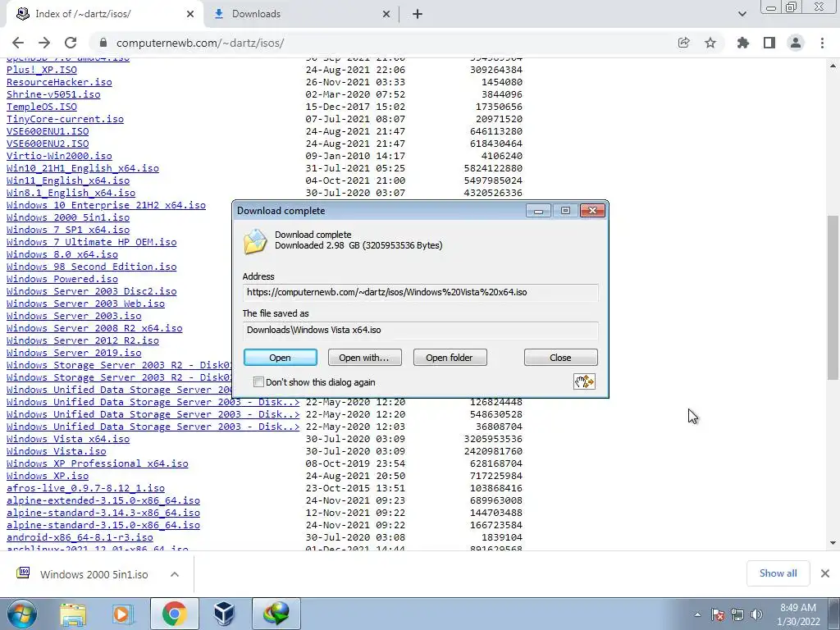
Task: Click the network tray icon
Action: click(x=737, y=614)
